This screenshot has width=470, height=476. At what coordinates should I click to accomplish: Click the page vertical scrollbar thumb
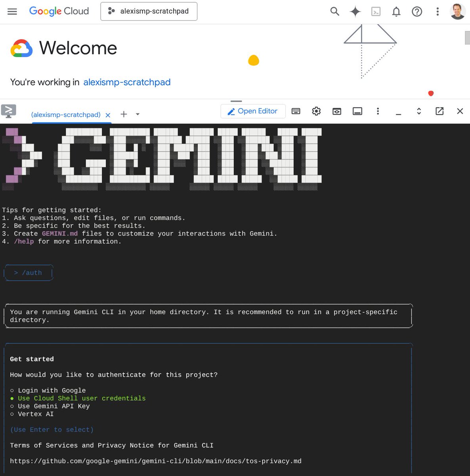467,38
